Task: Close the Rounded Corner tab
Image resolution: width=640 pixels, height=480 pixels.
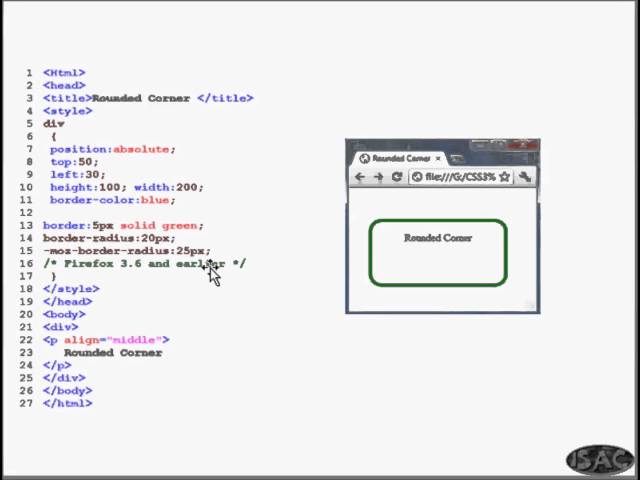Action: pos(438,158)
